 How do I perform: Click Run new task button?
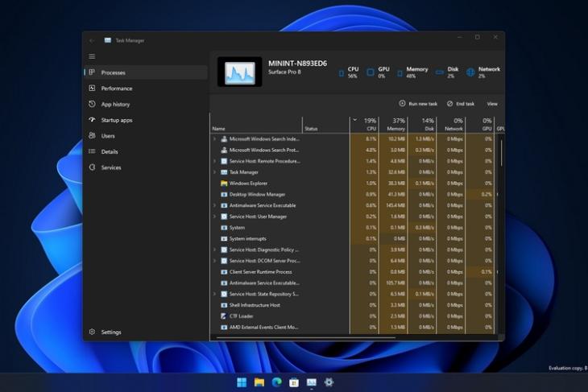point(418,104)
